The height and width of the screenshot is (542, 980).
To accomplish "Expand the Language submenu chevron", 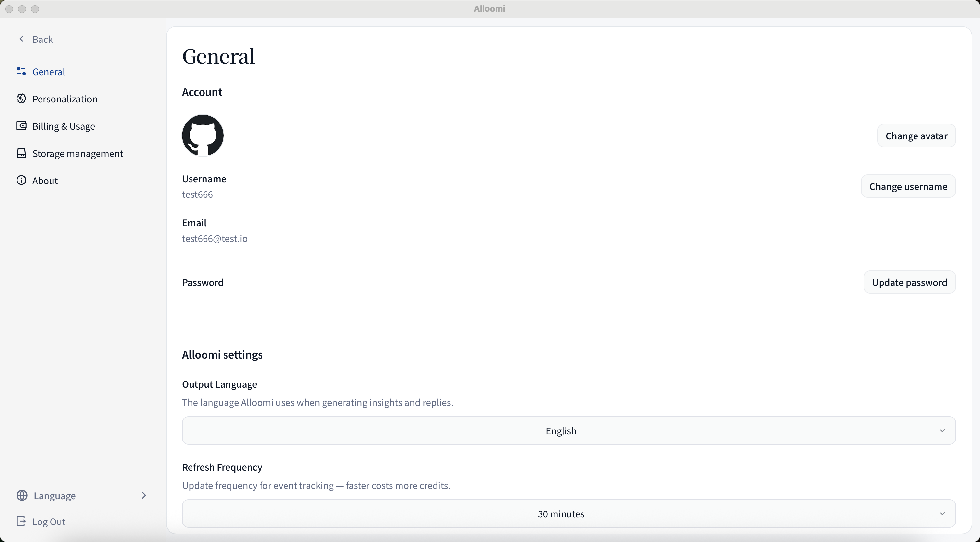I will pos(144,496).
